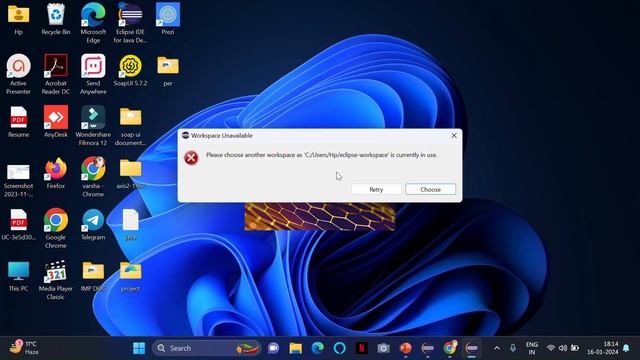Select the IMP DOC folder icon
640x360 pixels.
tap(93, 276)
